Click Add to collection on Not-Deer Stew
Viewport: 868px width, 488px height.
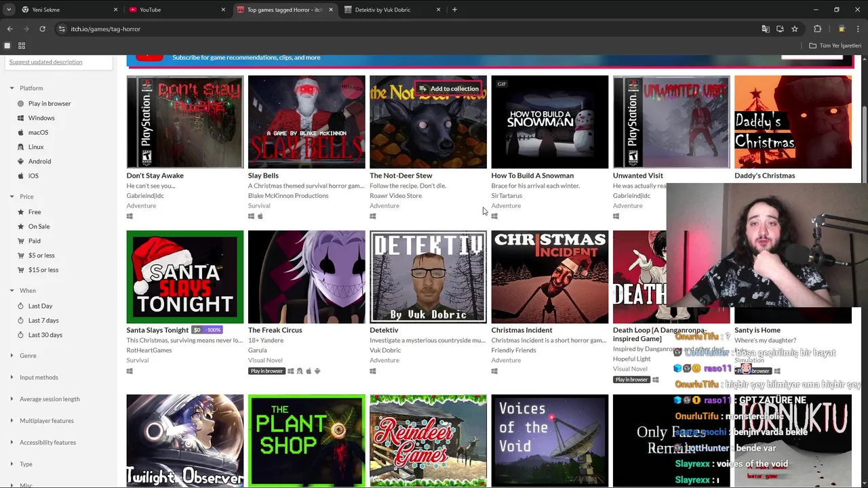[449, 89]
